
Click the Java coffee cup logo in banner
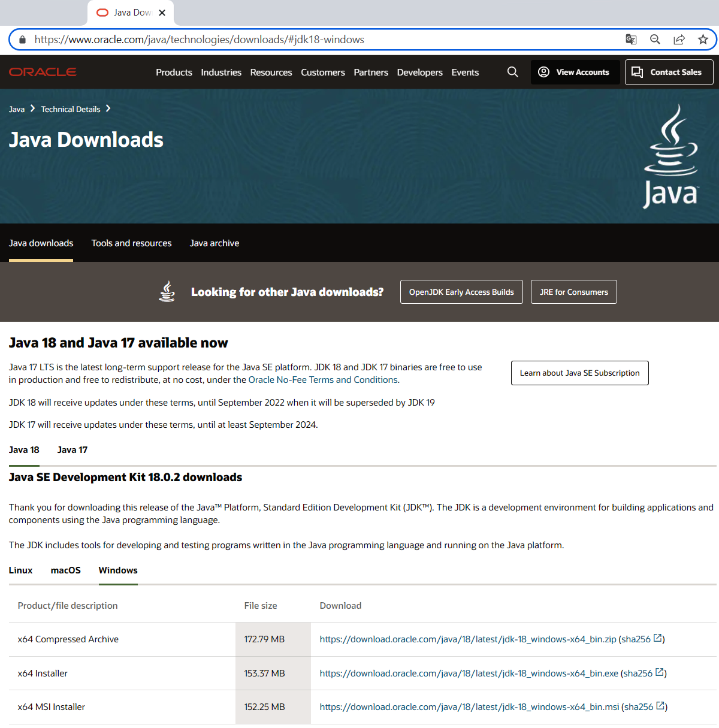click(x=670, y=156)
